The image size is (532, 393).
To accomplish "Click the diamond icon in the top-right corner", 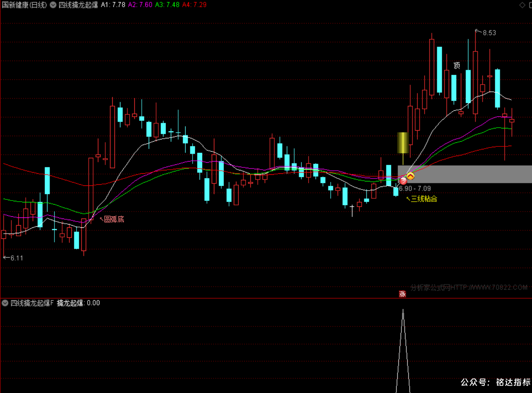I will (522, 5).
